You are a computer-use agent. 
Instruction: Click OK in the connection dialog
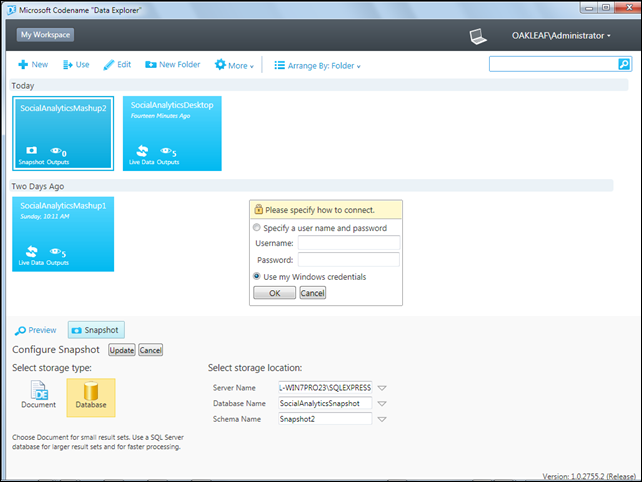pyautogui.click(x=274, y=293)
